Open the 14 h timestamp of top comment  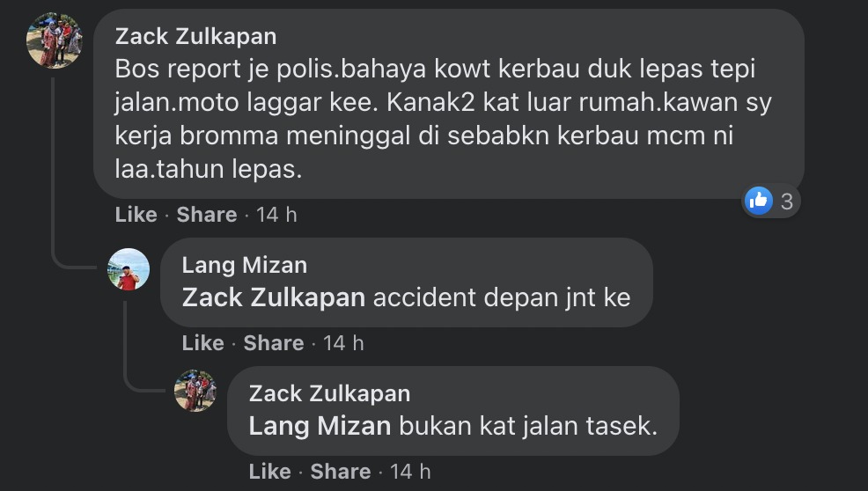point(276,215)
